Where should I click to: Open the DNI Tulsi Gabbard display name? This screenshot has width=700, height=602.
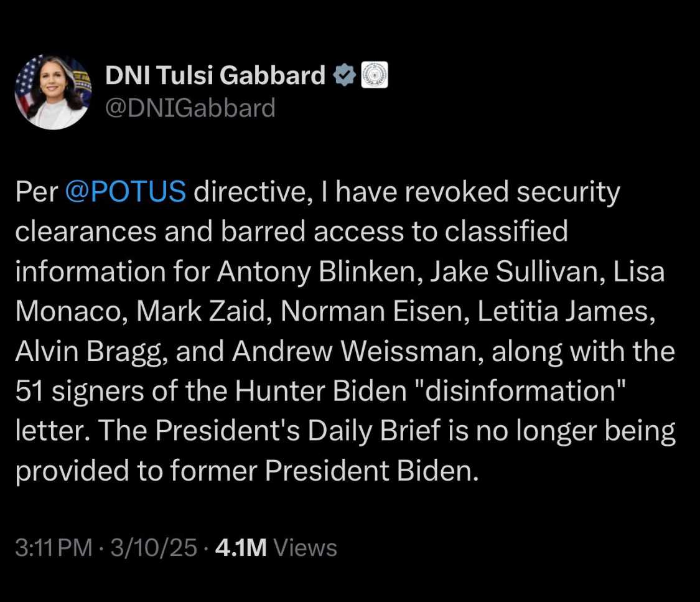click(215, 75)
